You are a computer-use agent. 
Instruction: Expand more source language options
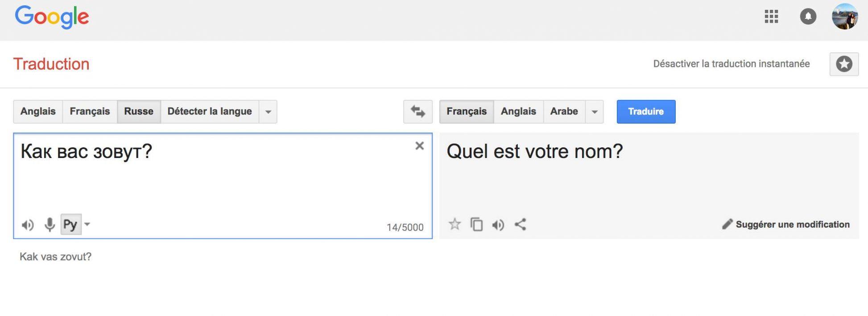pyautogui.click(x=268, y=112)
